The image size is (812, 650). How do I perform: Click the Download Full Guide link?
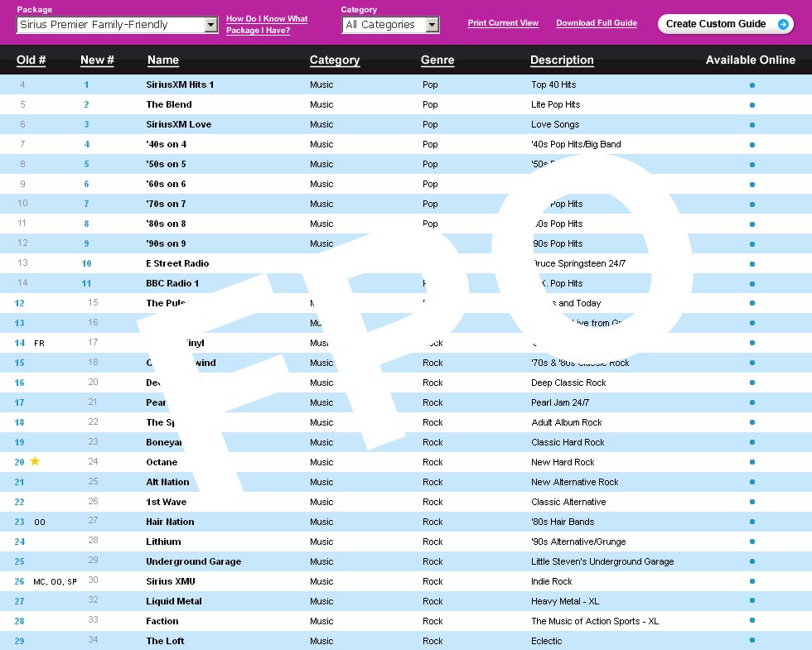pyautogui.click(x=597, y=23)
